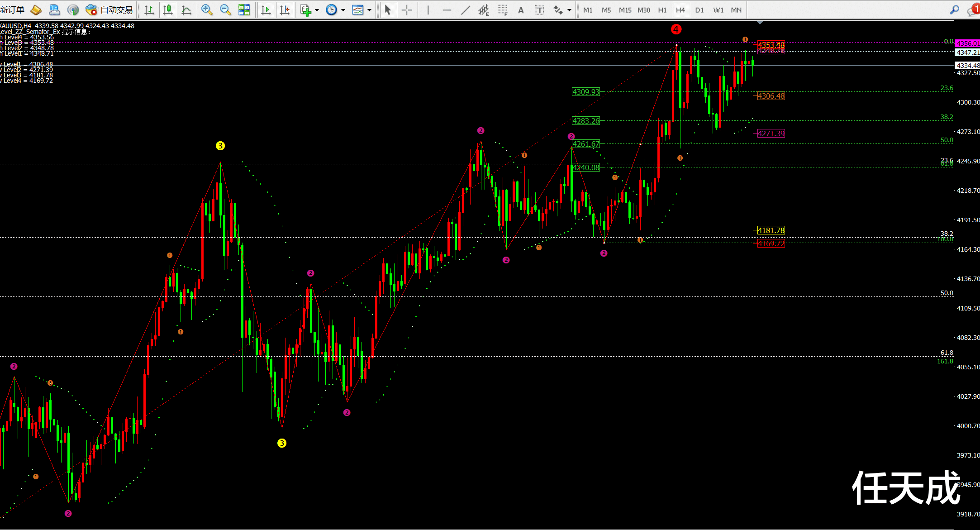Toggle candlestick chart mode
This screenshot has width=980, height=530.
click(168, 10)
